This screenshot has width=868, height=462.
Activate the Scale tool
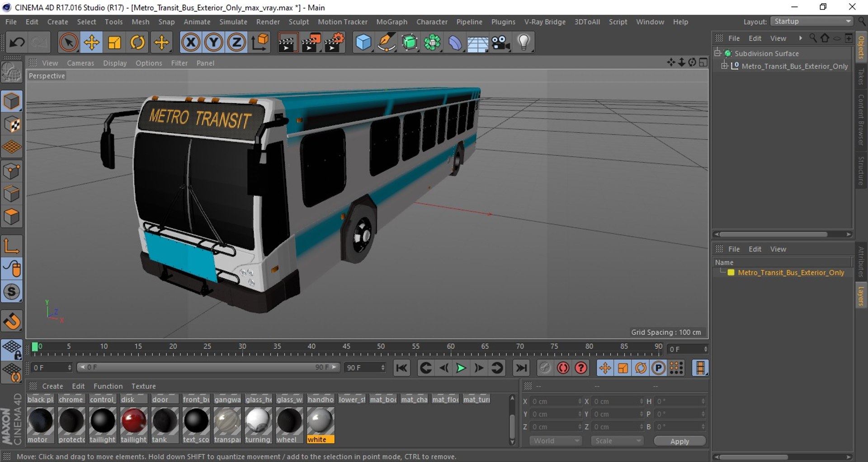pos(114,42)
